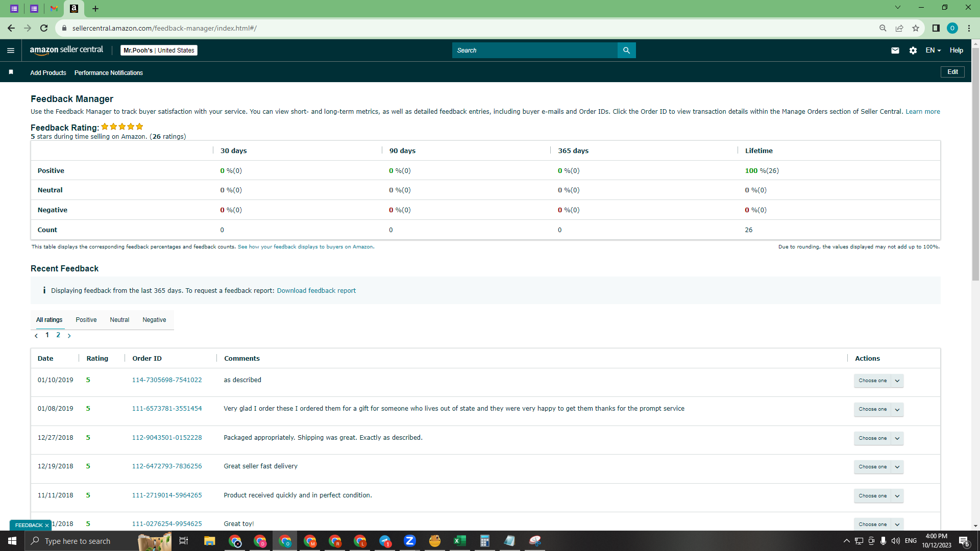The width and height of the screenshot is (980, 551).
Task: Click the Learn more link
Action: click(x=923, y=112)
